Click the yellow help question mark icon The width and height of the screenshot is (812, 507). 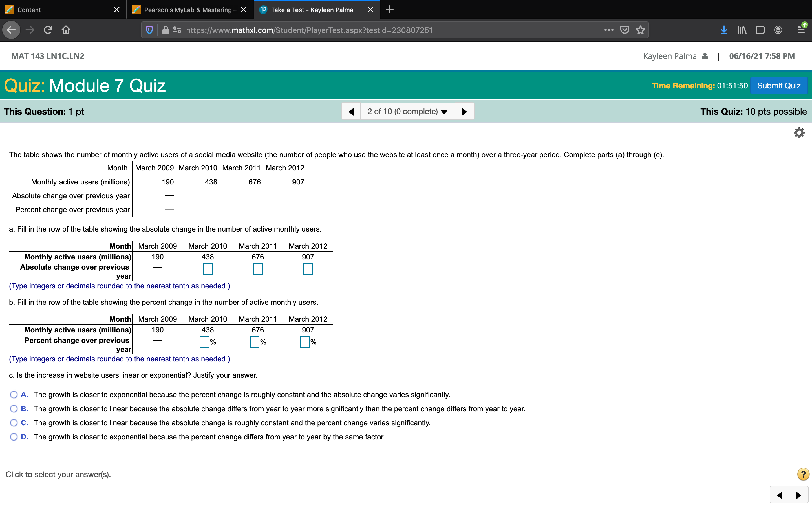[803, 474]
